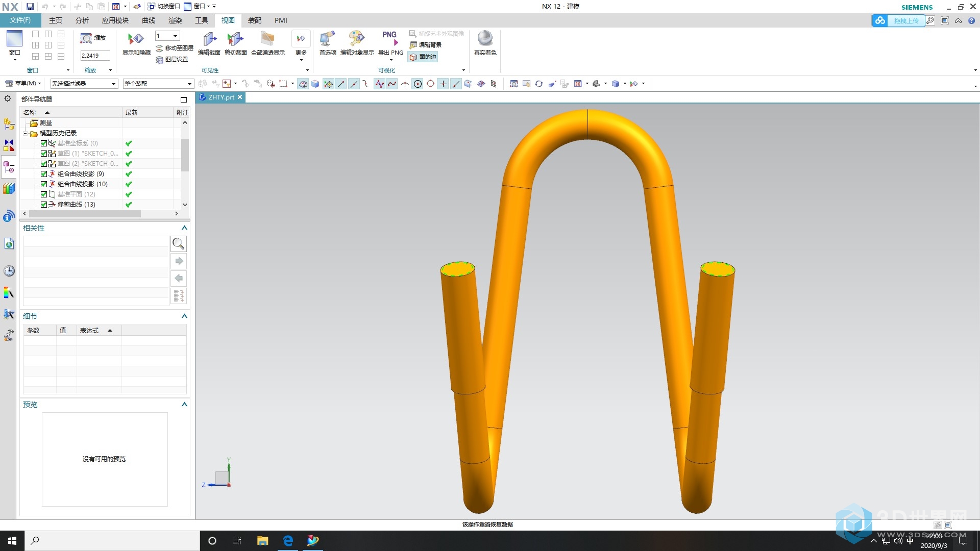Open the work layer dropdown showing 1

(167, 36)
